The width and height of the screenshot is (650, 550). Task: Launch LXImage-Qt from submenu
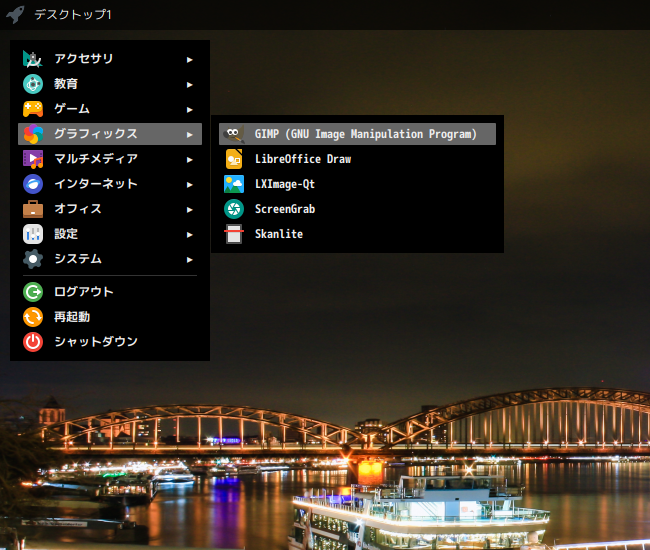click(x=357, y=184)
